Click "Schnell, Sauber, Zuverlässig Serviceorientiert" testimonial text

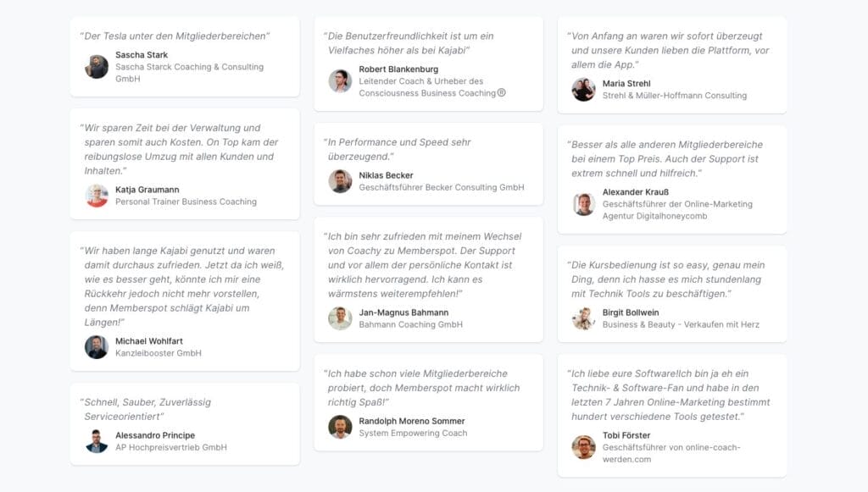(147, 409)
